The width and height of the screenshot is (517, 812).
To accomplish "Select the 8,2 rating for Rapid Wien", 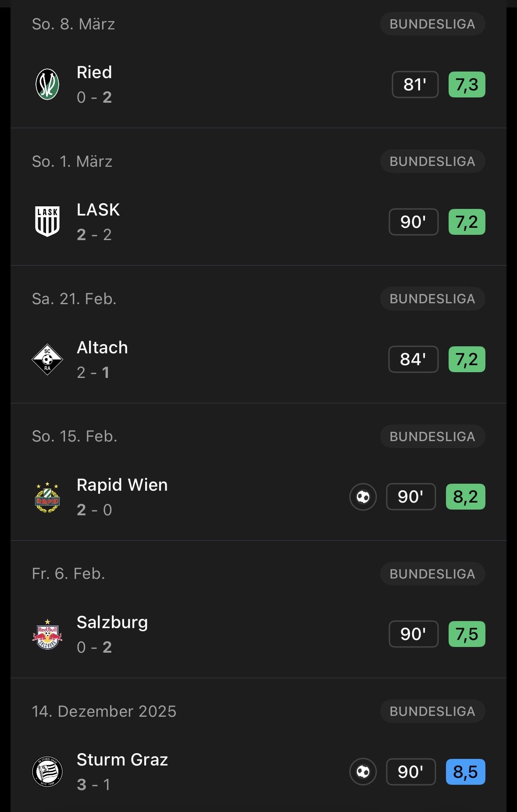I will point(465,497).
